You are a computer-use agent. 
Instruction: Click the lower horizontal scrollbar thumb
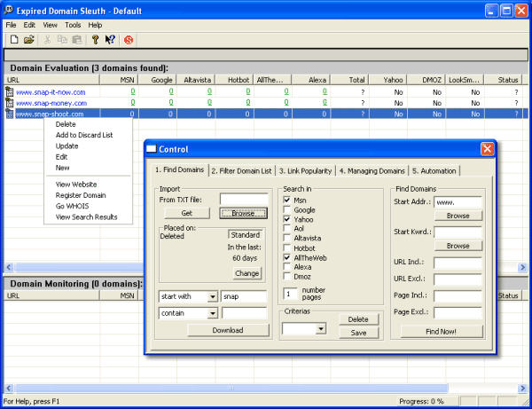(x=231, y=388)
